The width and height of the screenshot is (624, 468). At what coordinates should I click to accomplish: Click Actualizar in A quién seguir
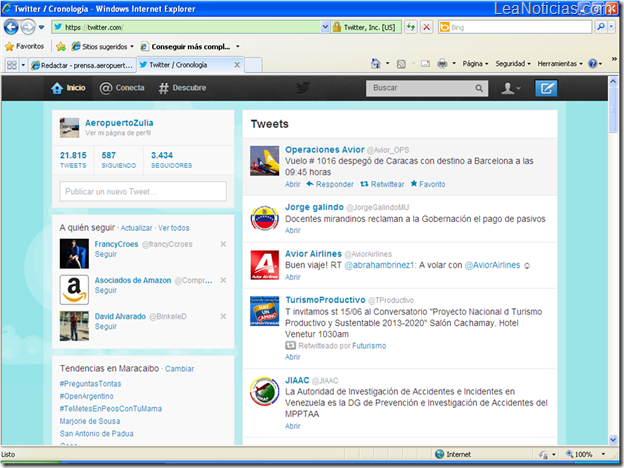(136, 228)
